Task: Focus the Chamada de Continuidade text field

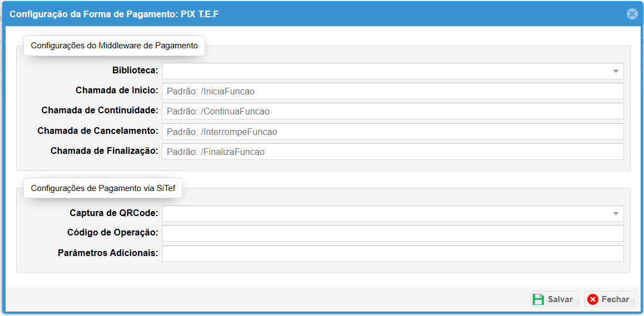Action: (393, 112)
